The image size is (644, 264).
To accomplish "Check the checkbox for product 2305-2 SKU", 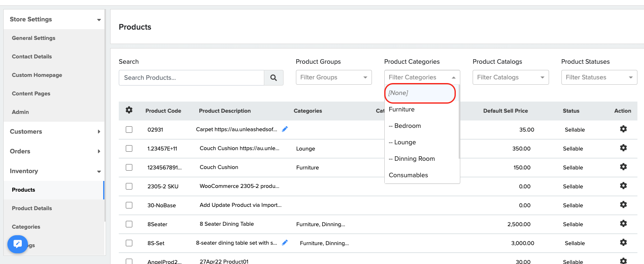I will (129, 186).
